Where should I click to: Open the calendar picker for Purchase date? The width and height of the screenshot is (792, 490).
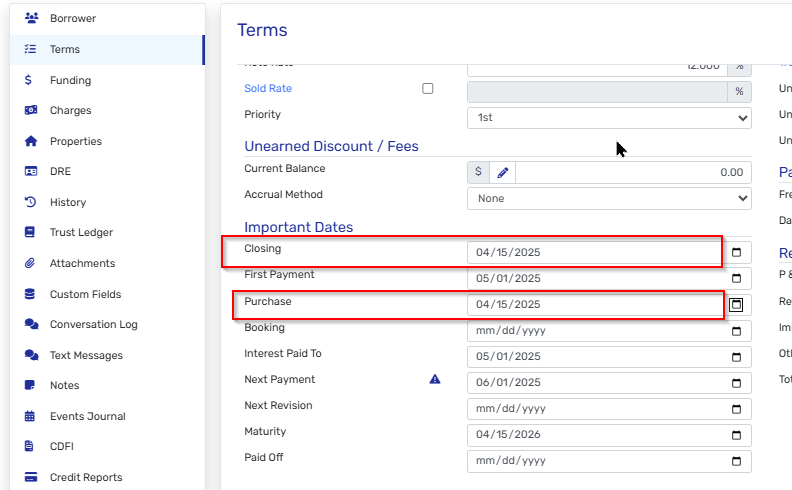tap(737, 304)
